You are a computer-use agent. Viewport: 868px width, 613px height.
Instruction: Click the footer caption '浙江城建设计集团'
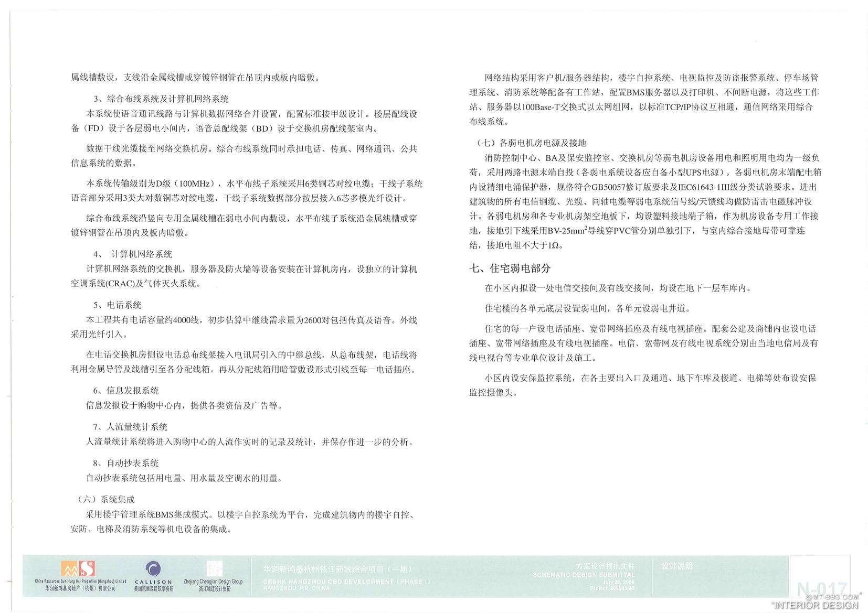tap(214, 589)
